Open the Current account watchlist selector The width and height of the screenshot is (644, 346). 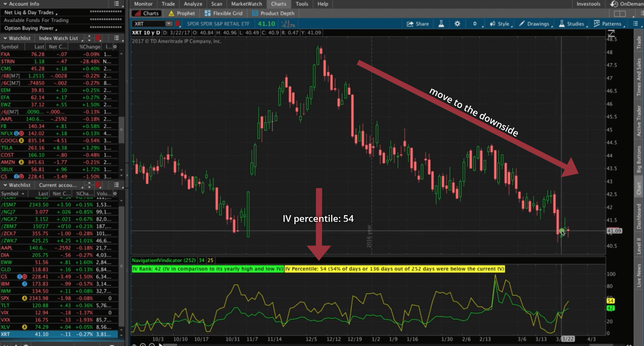point(61,185)
